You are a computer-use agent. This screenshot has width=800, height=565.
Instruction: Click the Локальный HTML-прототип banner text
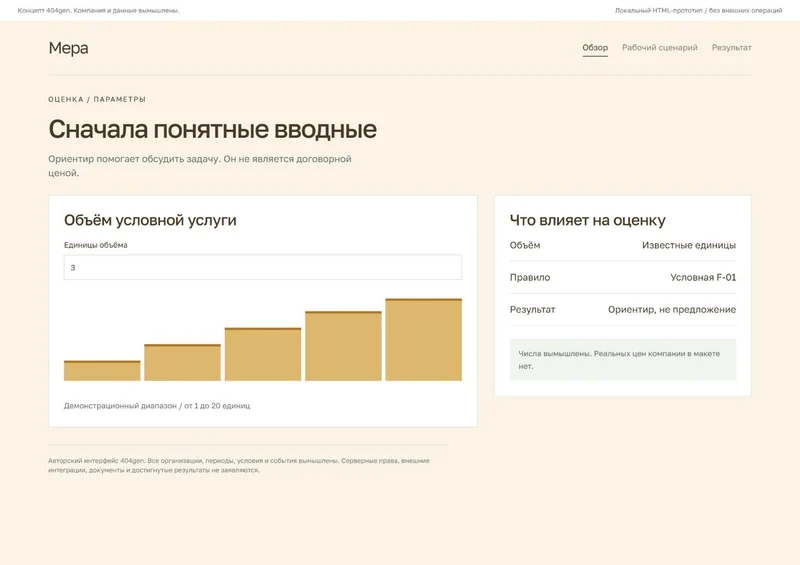pos(698,10)
